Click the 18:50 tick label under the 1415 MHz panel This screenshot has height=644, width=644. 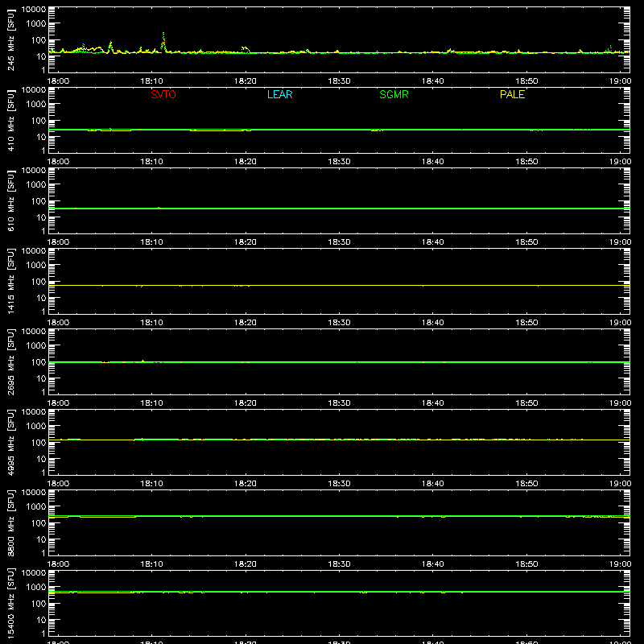pos(526,323)
